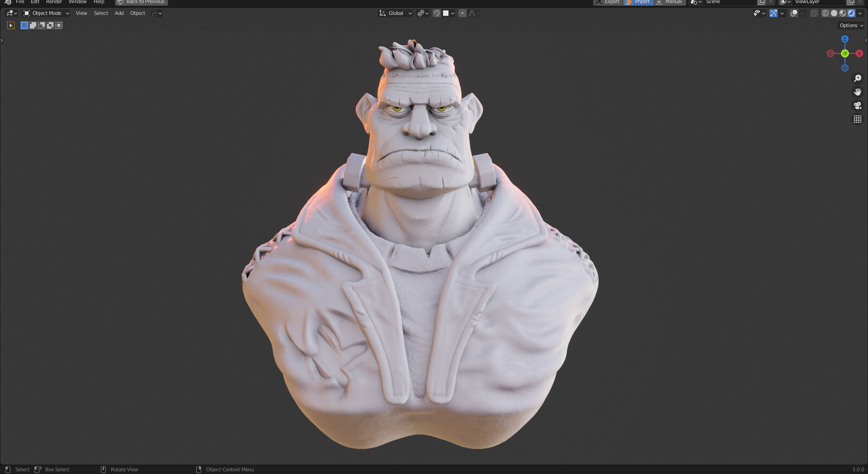Open the pivot or mesh dropdown next to the Object menu
The width and height of the screenshot is (868, 474).
[x=156, y=13]
